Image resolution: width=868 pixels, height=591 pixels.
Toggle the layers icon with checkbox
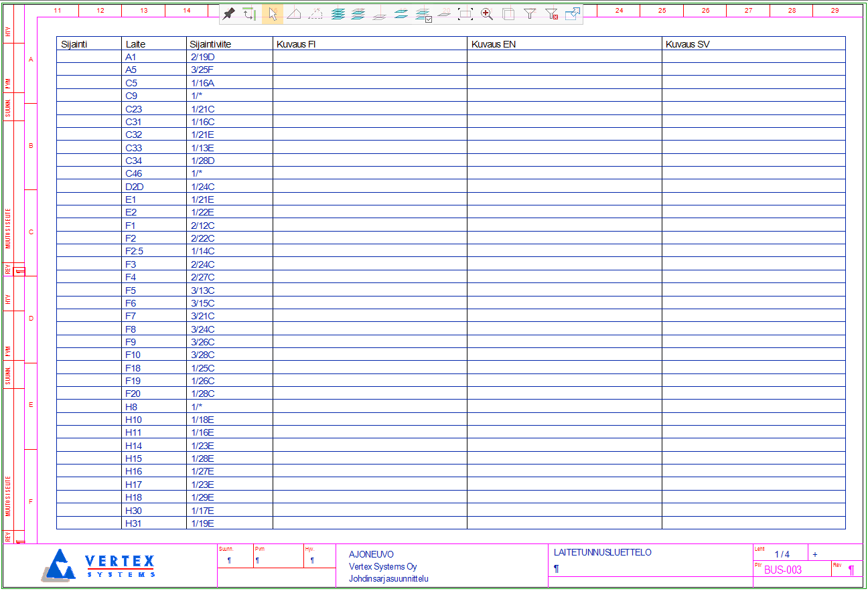tap(423, 13)
